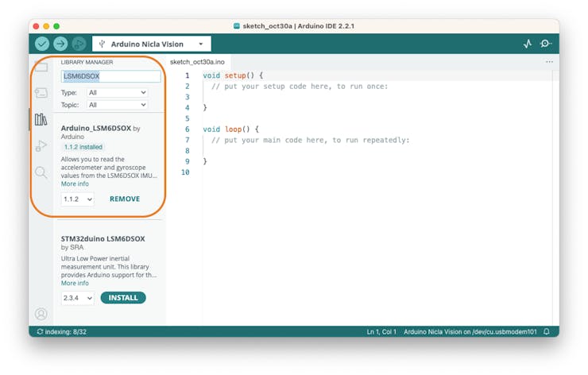This screenshot has width=588, height=375.
Task: Click the LSM6DSOX library search field
Action: [x=111, y=77]
